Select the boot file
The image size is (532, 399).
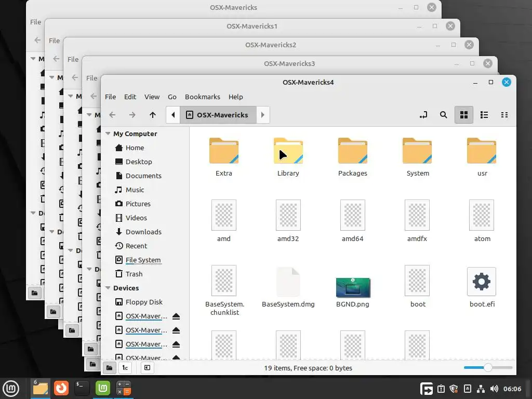(417, 286)
